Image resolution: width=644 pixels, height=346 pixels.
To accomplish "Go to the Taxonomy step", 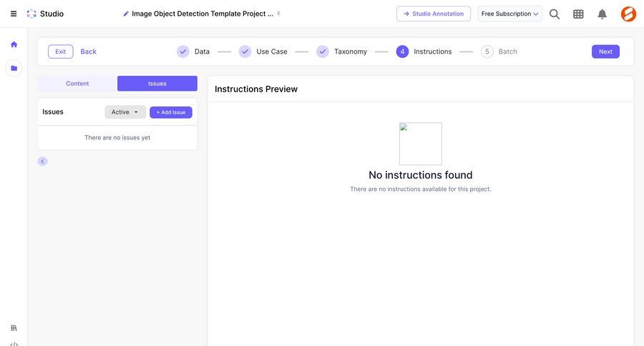I will 342,51.
